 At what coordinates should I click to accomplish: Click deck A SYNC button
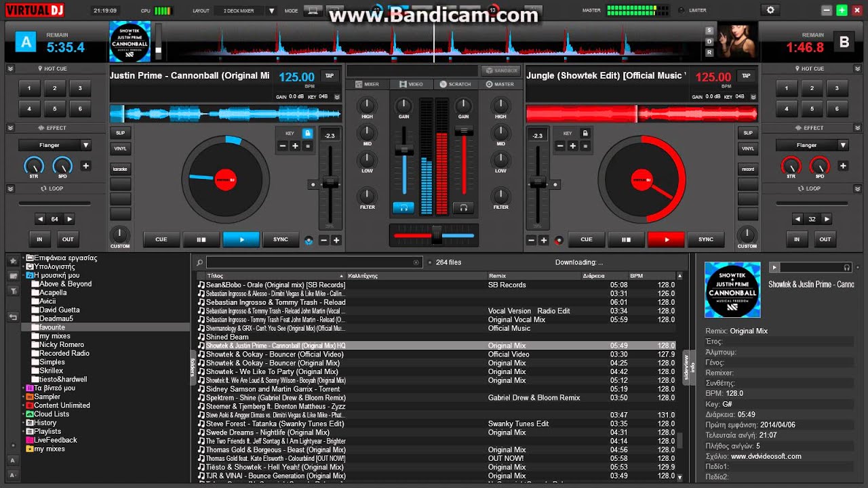(x=281, y=239)
